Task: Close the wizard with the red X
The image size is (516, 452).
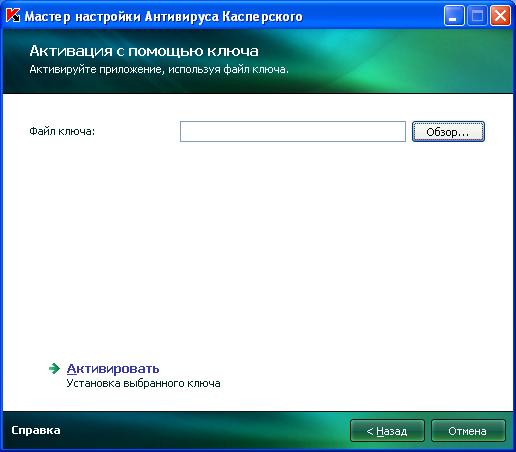Action: point(500,16)
